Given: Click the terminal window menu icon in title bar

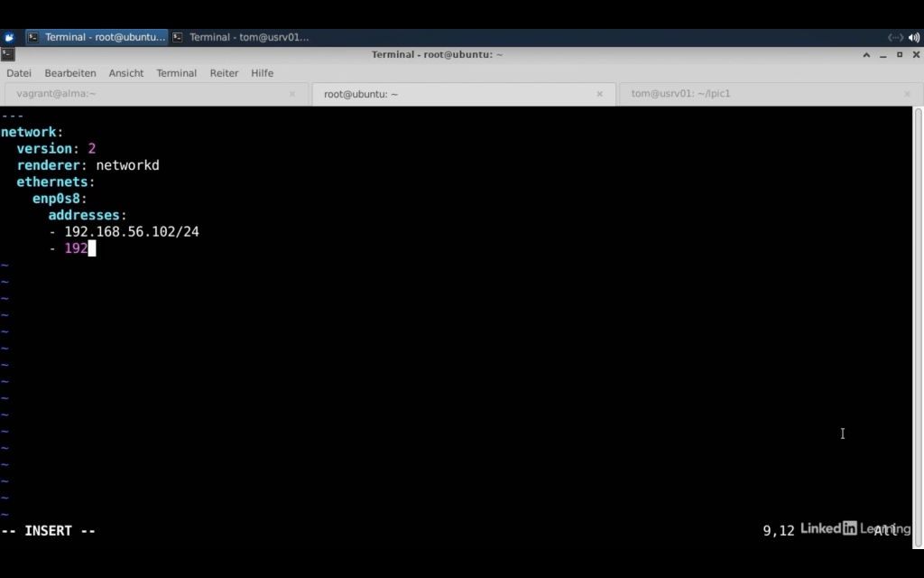Looking at the screenshot, I should [x=8, y=54].
